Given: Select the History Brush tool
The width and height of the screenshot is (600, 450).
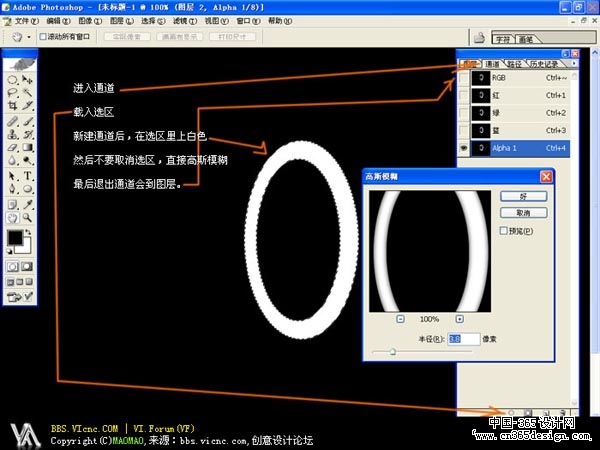Looking at the screenshot, I should 27,134.
